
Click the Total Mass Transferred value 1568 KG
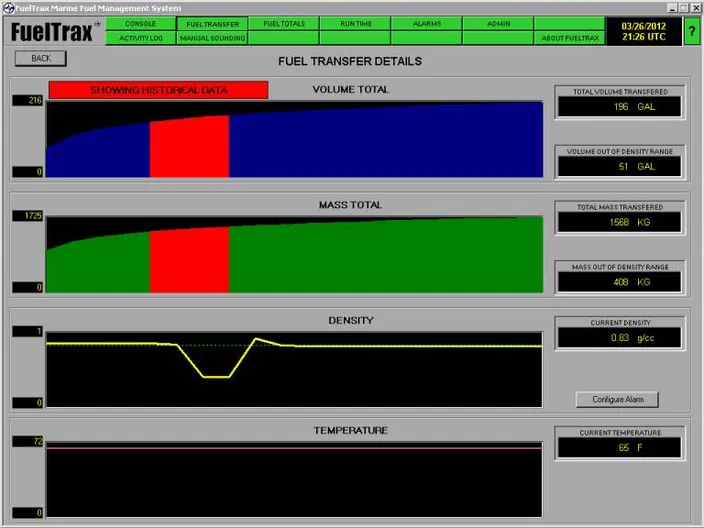click(620, 222)
